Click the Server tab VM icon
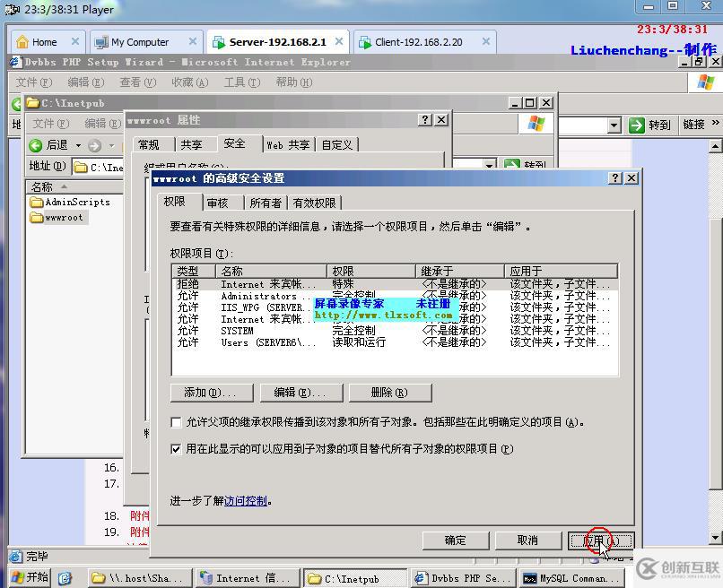The width and height of the screenshot is (723, 588). pyautogui.click(x=219, y=42)
